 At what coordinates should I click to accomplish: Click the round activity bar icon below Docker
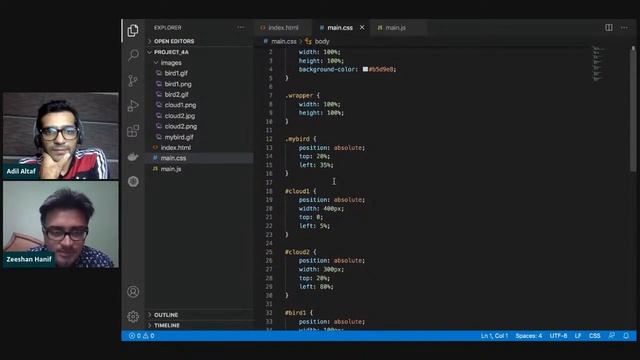pos(133,182)
